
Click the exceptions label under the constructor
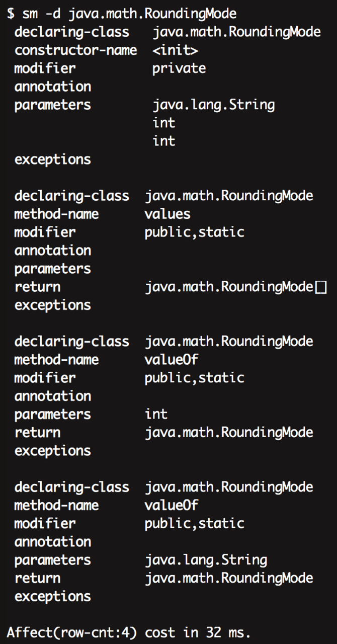coord(52,159)
